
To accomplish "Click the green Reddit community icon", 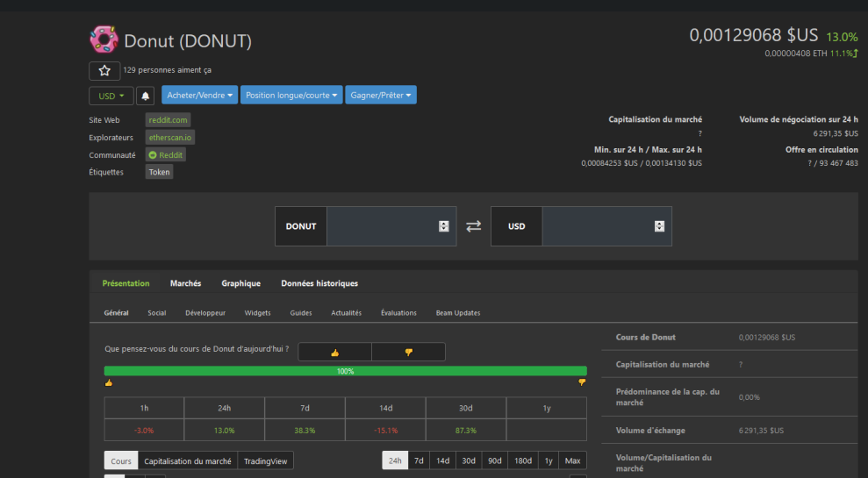I will [153, 155].
